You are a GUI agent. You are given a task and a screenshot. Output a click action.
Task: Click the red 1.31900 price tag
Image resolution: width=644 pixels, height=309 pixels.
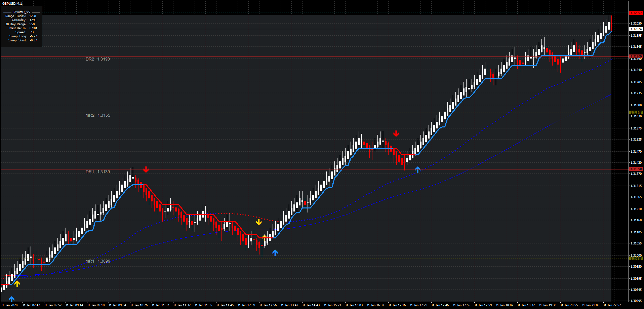[x=636, y=56]
